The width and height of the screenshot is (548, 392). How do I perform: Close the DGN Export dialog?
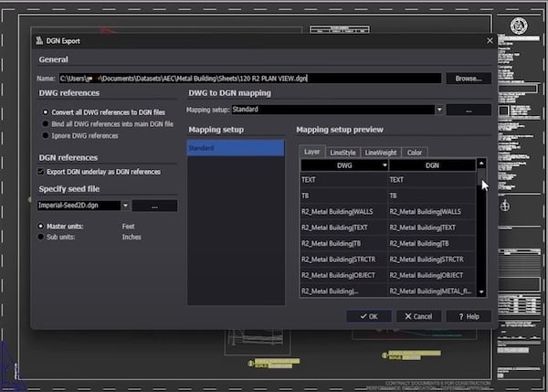point(490,40)
